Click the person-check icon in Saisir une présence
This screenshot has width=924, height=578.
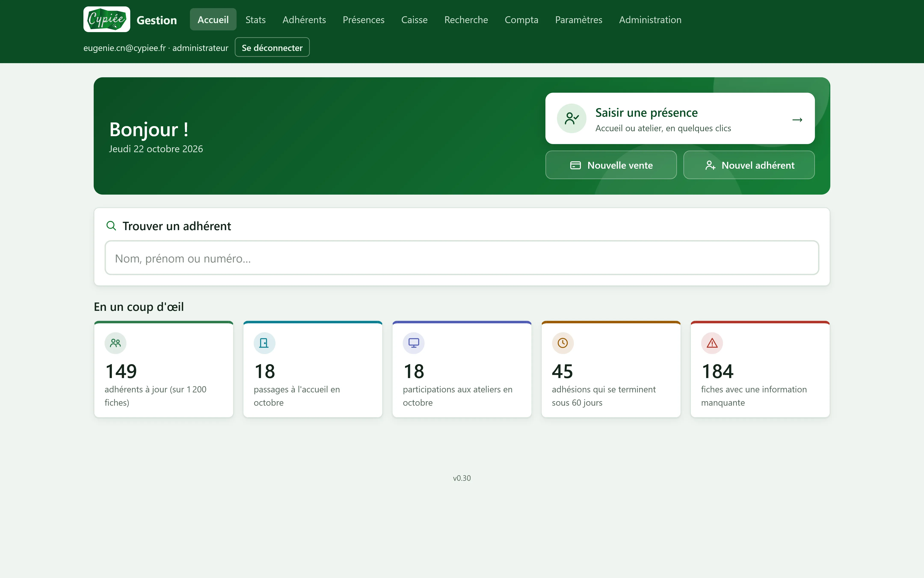[x=572, y=118]
